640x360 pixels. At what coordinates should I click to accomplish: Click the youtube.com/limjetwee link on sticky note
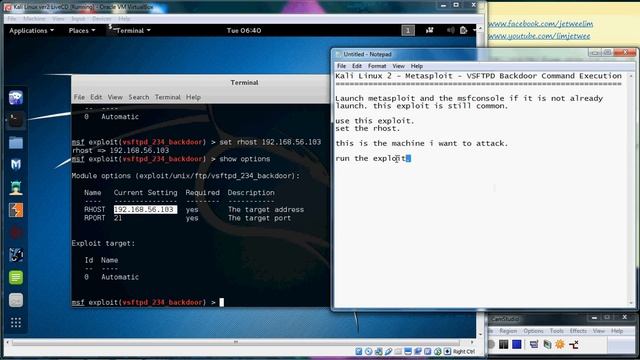coord(539,36)
